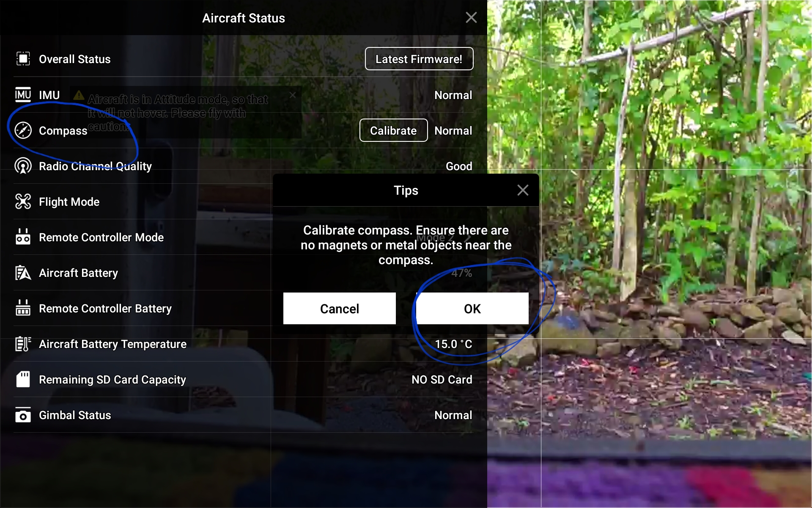The image size is (812, 508).
Task: Click the Compass Normal status value
Action: [453, 131]
